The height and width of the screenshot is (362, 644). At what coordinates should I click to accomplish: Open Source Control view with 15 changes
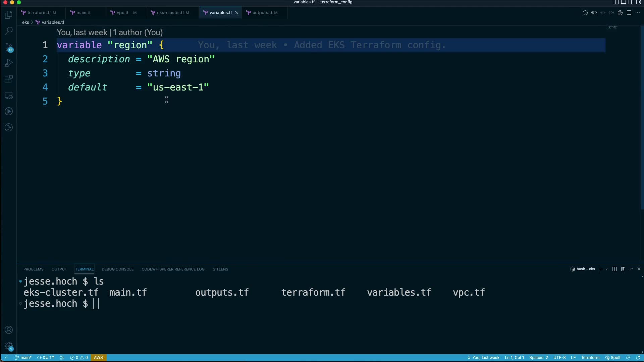click(9, 47)
